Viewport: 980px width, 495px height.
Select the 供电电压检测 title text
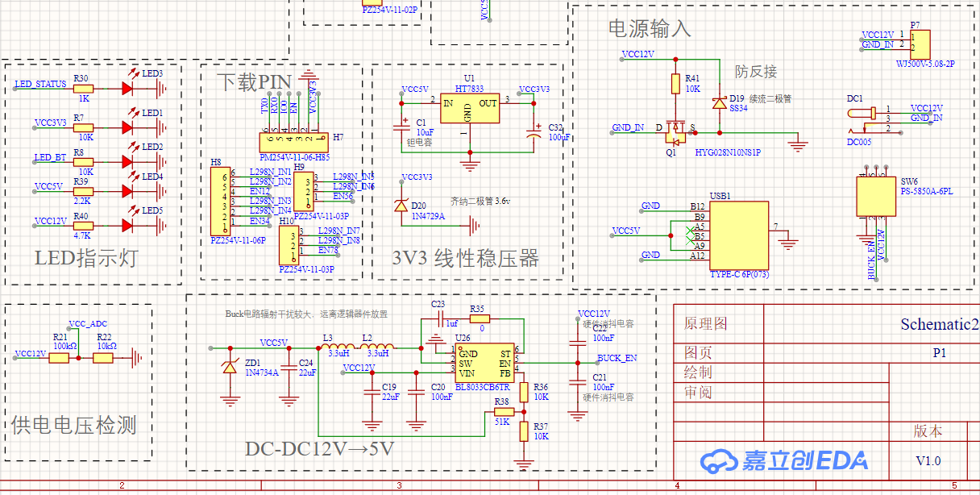[x=73, y=425]
